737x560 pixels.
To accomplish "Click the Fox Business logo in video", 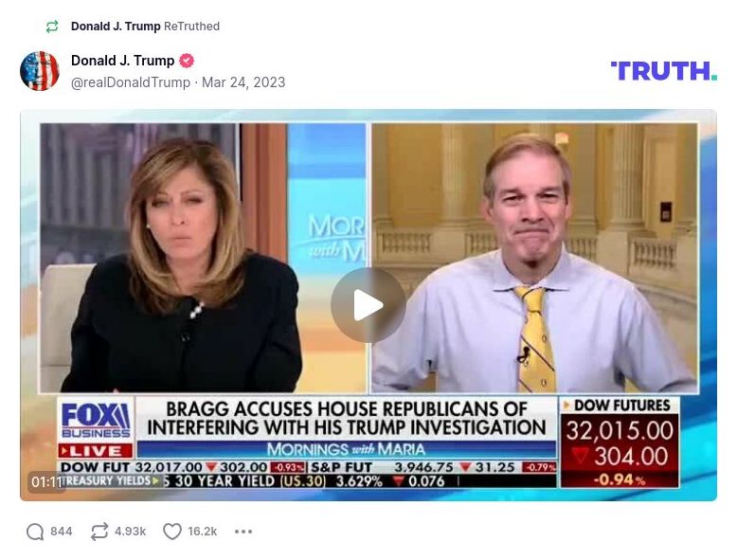I will coord(96,421).
